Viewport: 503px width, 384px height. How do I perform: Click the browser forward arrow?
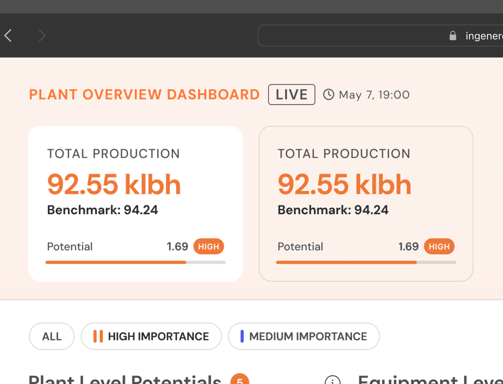(x=42, y=35)
